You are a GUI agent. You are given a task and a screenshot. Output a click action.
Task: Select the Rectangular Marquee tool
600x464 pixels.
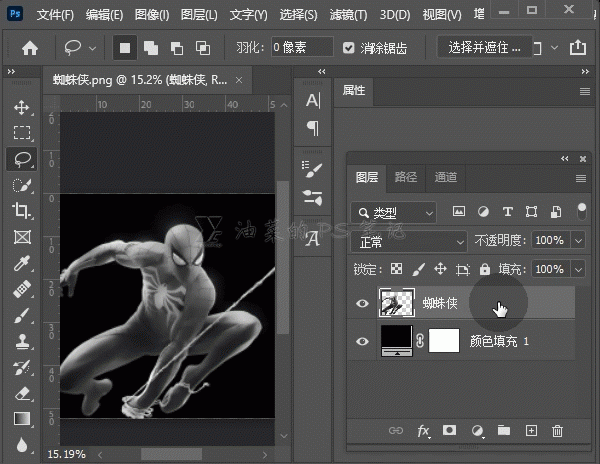pos(22,133)
